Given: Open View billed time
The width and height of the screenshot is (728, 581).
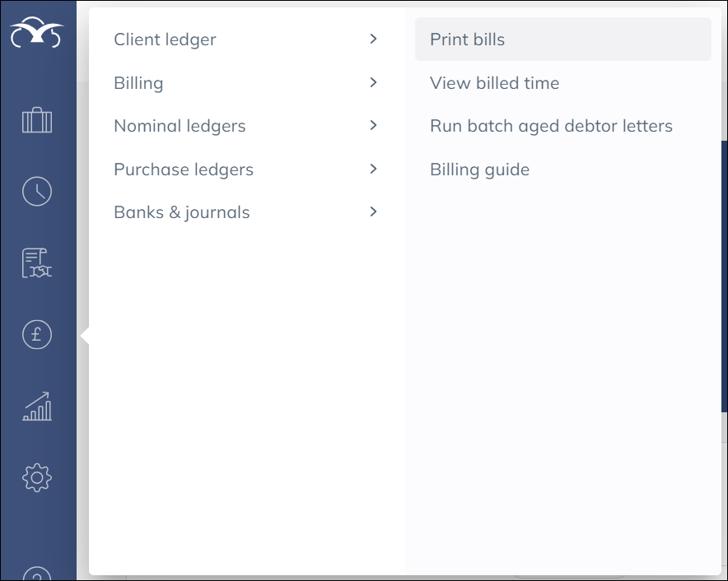Looking at the screenshot, I should pos(494,83).
